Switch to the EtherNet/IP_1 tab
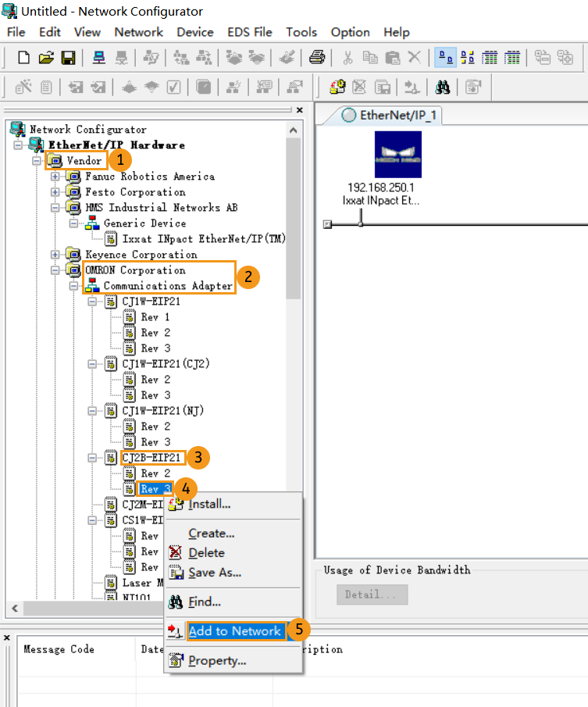 pos(390,115)
